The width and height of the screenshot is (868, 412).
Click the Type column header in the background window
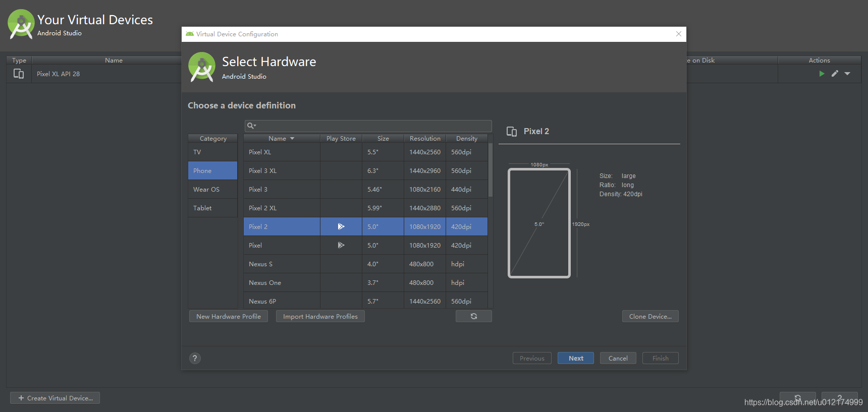point(19,60)
